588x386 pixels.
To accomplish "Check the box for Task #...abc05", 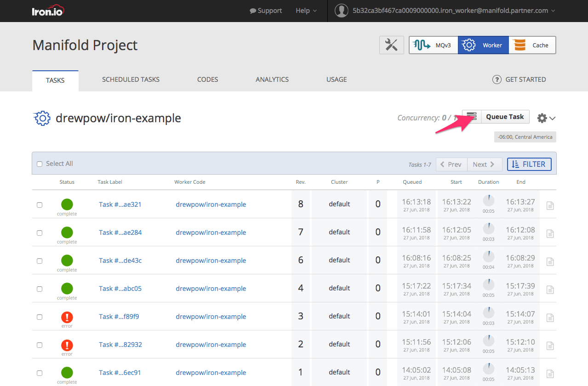I will click(x=40, y=289).
